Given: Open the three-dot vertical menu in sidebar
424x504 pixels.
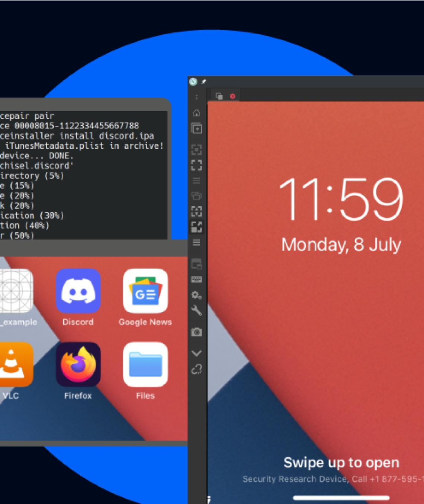Looking at the screenshot, I should pyautogui.click(x=196, y=97).
